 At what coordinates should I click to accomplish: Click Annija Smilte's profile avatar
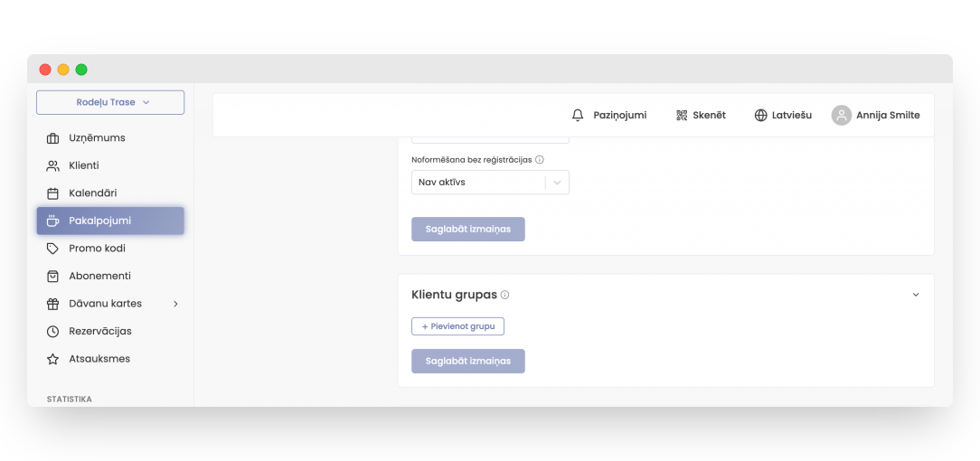(842, 116)
